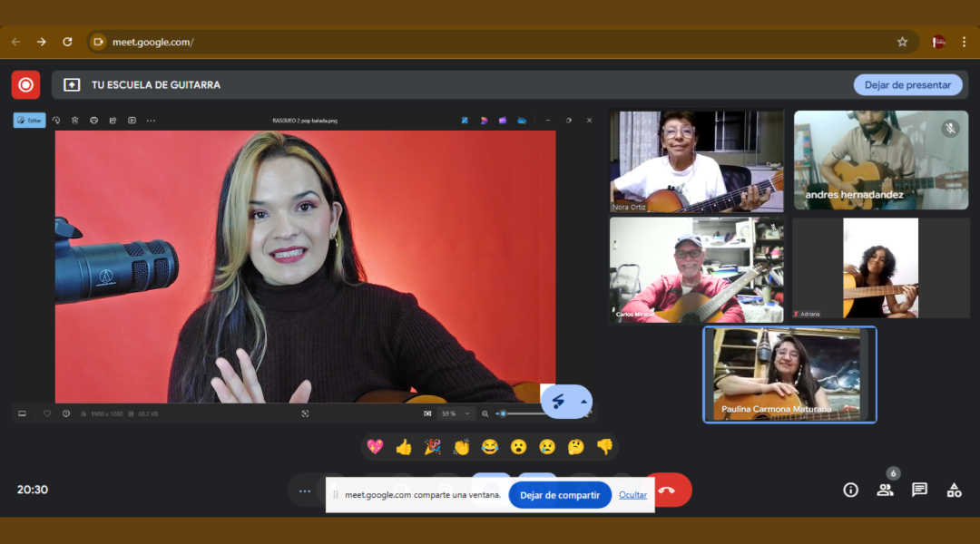Select Carlos Mirabal video tile
Screen dimensions: 980x544
pos(696,270)
